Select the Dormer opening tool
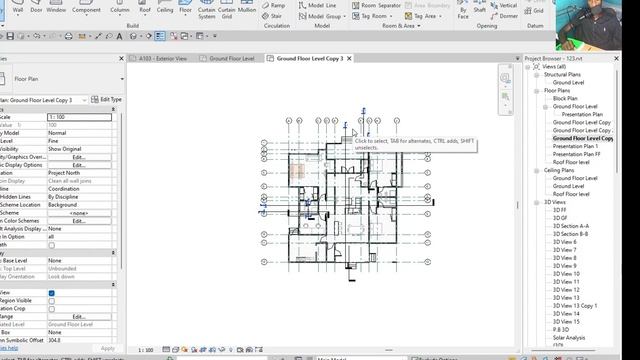 (504, 16)
